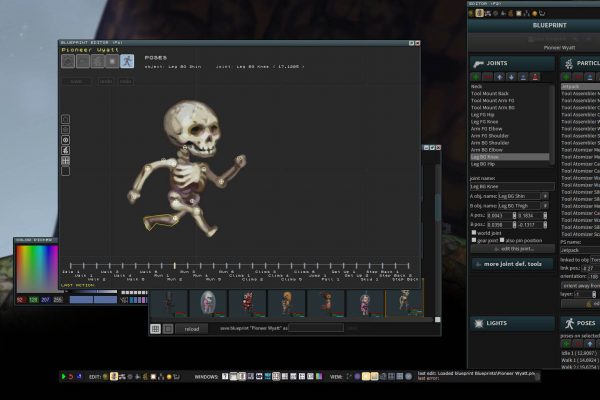This screenshot has width=600, height=400.
Task: Click the highlighted pose marker on timeline
Action: pos(174,265)
